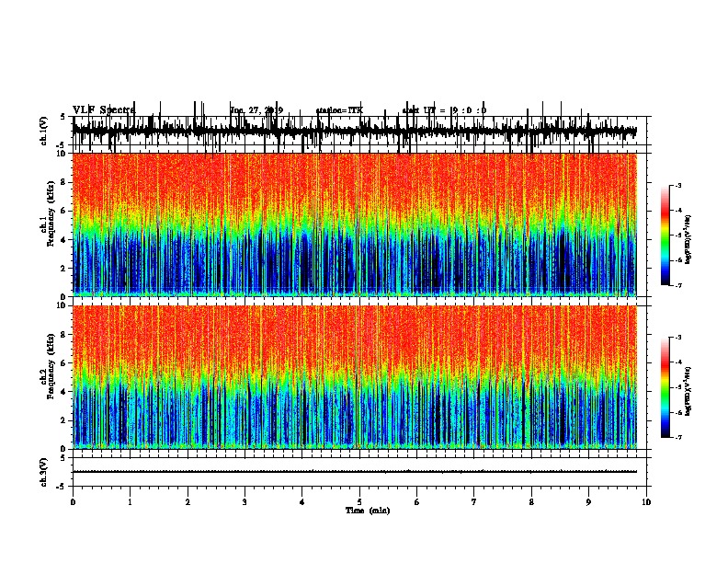Click the ch.1 spectrogram '6' kHz tick label

tap(64, 211)
